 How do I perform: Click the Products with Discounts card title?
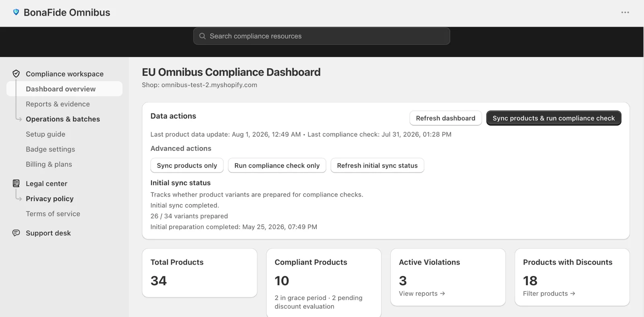click(x=568, y=262)
